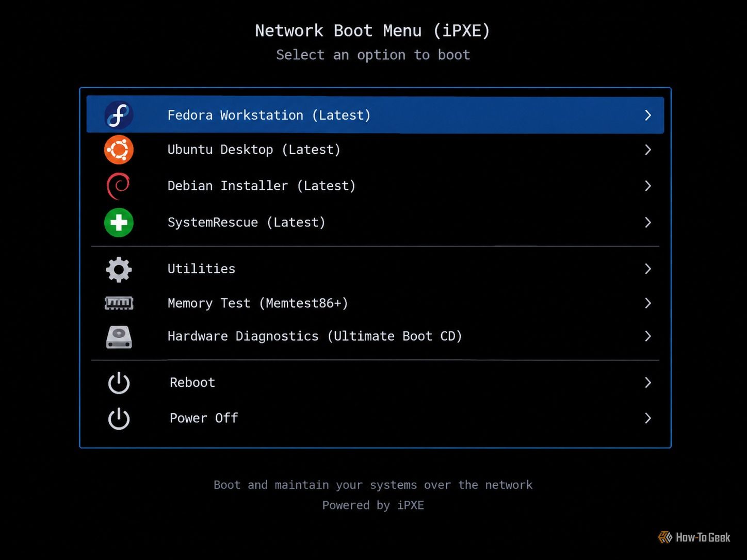Expand chevron on Fedora Workstation row
This screenshot has width=747, height=560.
click(648, 115)
